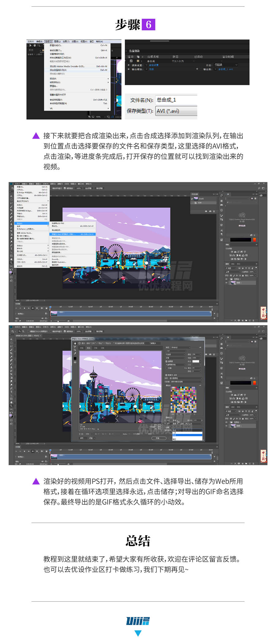Select the 打开 history state in the File-menu Photoshop window
This screenshot has width=276, height=644.
(203, 203)
